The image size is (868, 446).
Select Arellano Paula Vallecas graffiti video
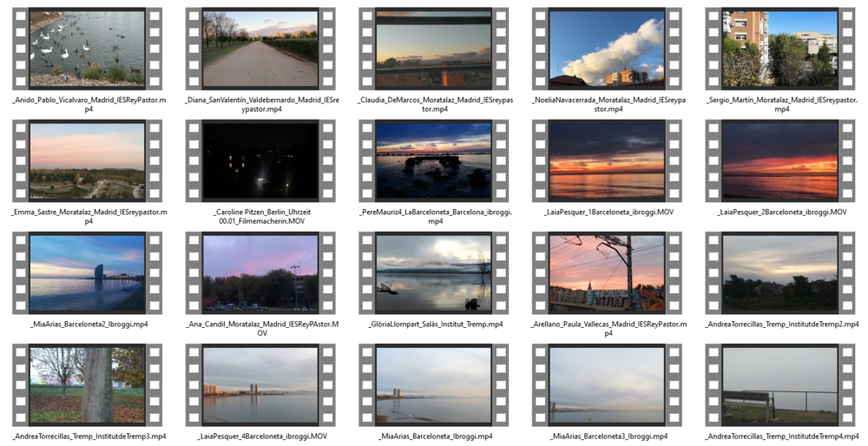(608, 273)
